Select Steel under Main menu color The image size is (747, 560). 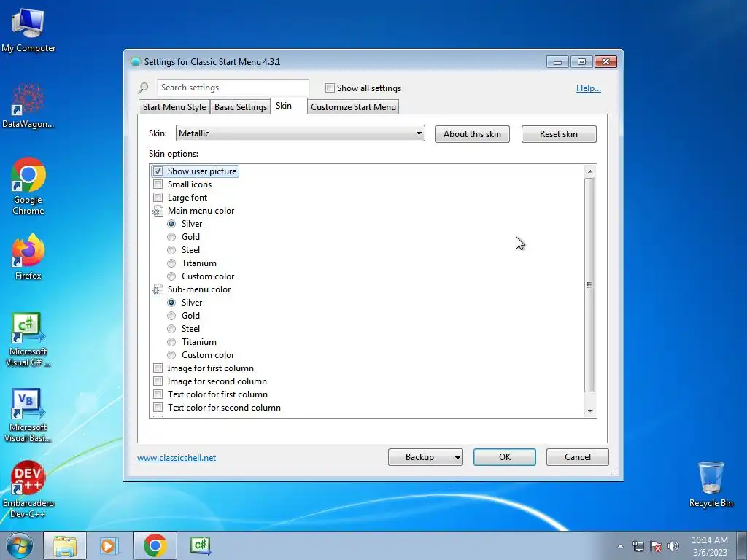pos(171,250)
